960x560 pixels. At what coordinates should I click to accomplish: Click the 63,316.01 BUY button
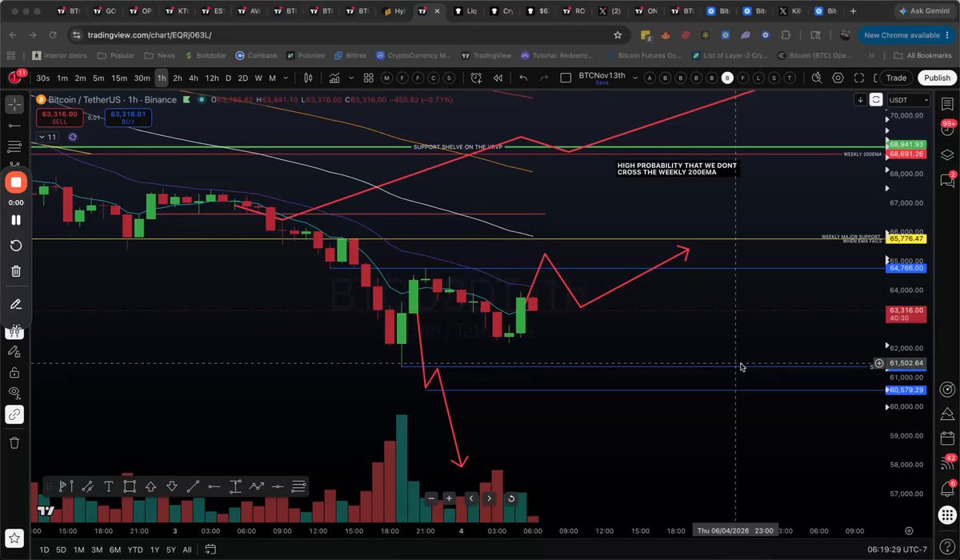pyautogui.click(x=127, y=117)
